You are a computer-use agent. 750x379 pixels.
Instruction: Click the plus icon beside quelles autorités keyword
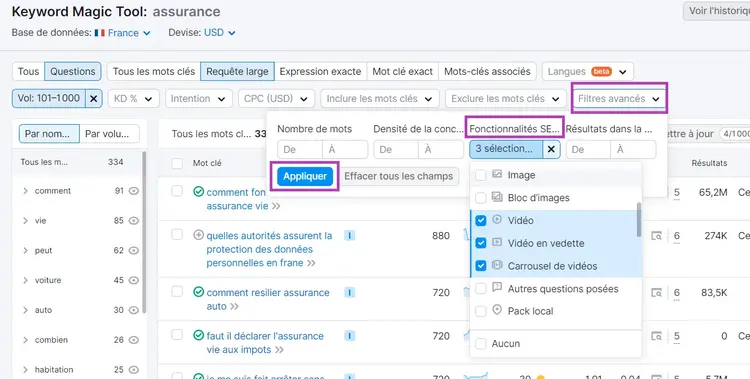(198, 235)
